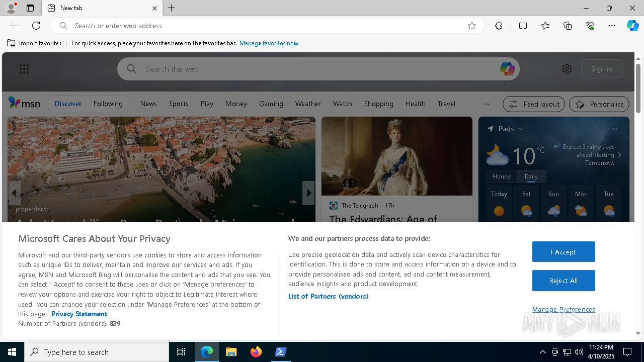Viewport: 644px width, 362px height.
Task: Open the apps grid launcher
Action: [x=24, y=69]
